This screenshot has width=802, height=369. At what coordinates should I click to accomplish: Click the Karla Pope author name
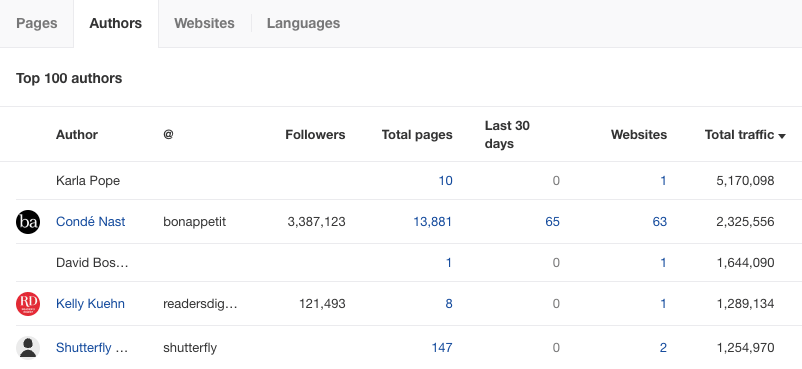point(88,181)
